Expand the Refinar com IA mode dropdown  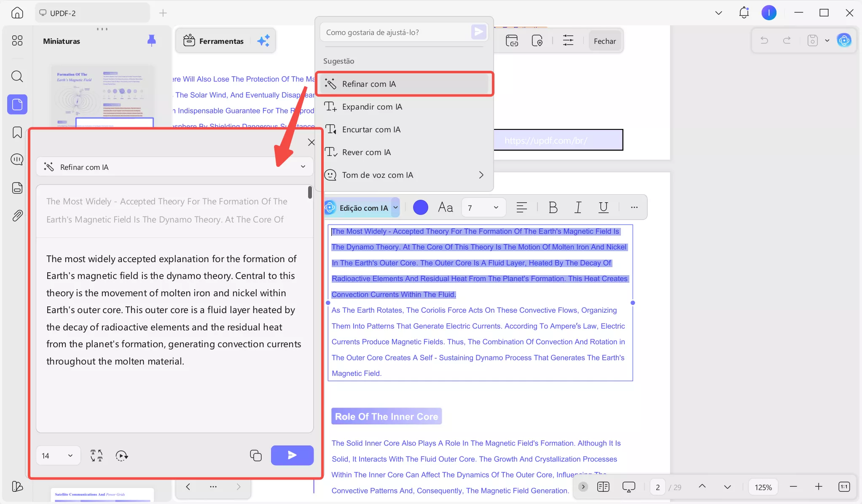(303, 167)
